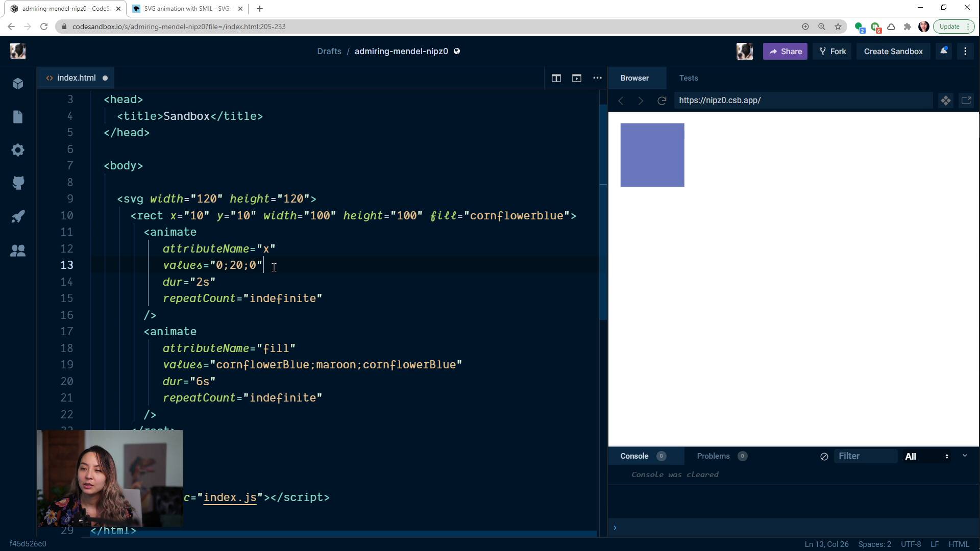Open the GitHub sidebar icon
The height and width of the screenshot is (551, 980).
(x=18, y=183)
